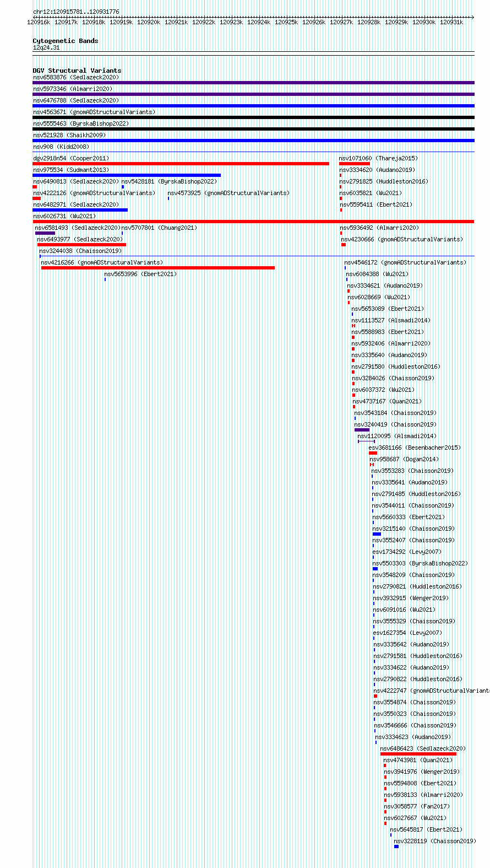Image resolution: width=490 pixels, height=868 pixels.
Task: Select the blue bar of nsv3215140
Action: tap(377, 534)
